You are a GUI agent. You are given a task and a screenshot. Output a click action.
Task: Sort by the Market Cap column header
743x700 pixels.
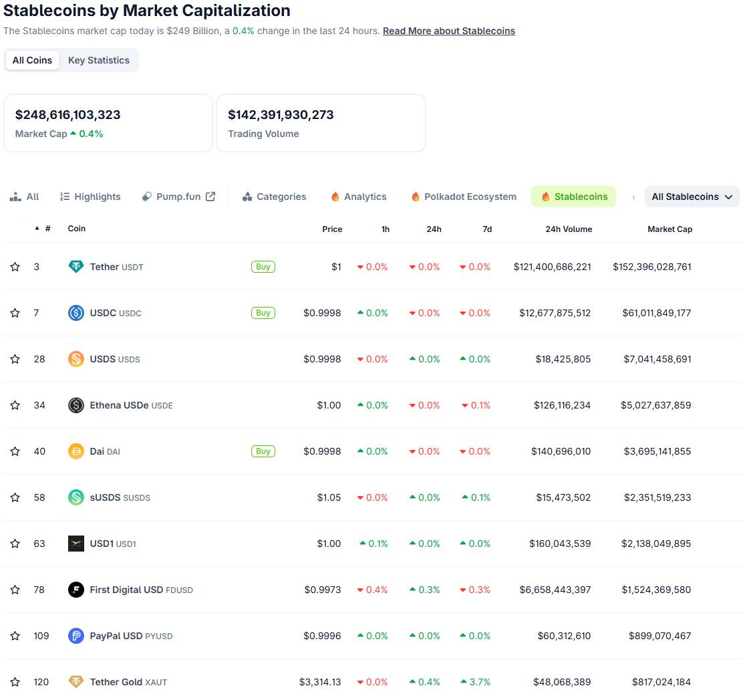point(670,229)
